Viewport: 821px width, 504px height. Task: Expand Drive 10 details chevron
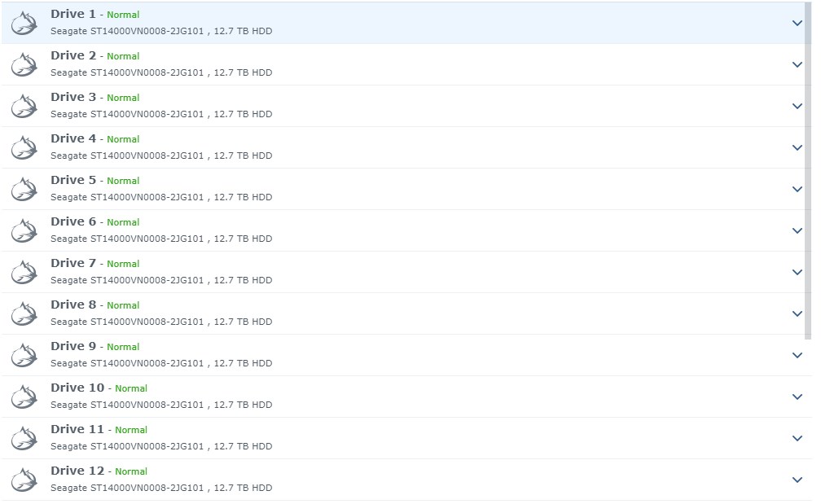pyautogui.click(x=797, y=397)
